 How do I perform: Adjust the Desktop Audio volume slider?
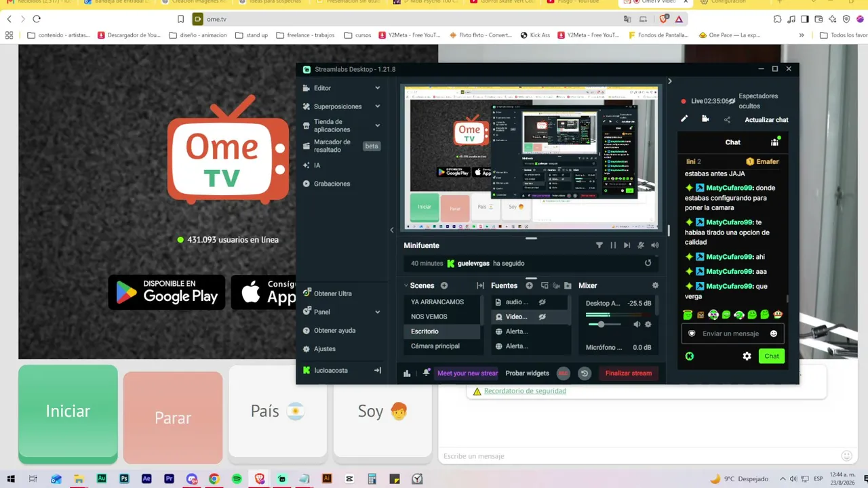pyautogui.click(x=606, y=325)
